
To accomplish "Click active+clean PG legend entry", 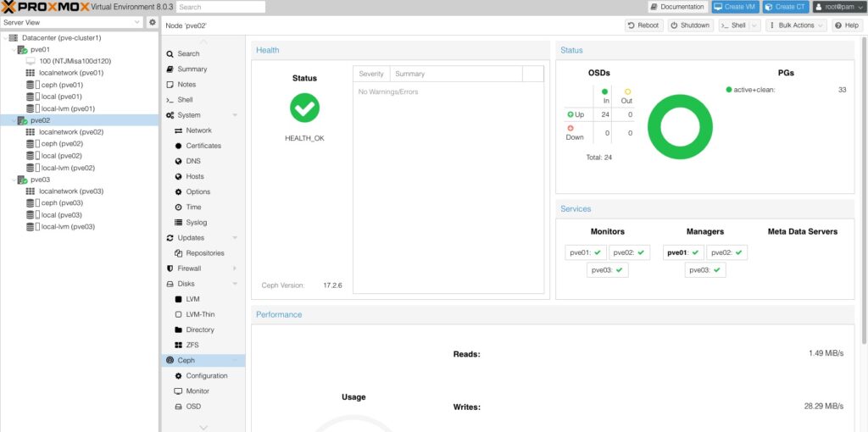I will [x=751, y=90].
